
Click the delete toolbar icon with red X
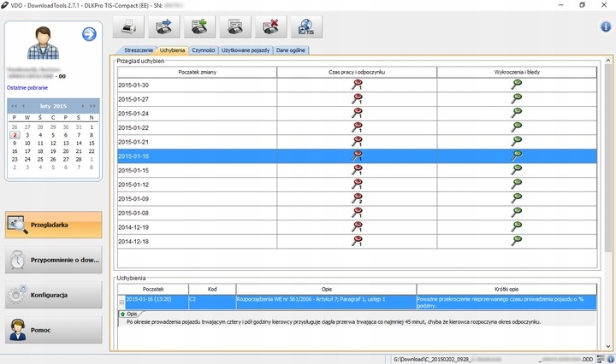point(270,29)
